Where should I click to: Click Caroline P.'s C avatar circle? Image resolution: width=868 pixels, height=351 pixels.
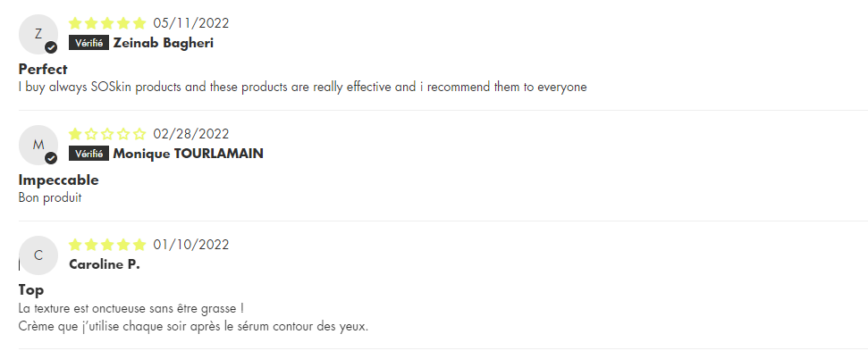(x=38, y=255)
